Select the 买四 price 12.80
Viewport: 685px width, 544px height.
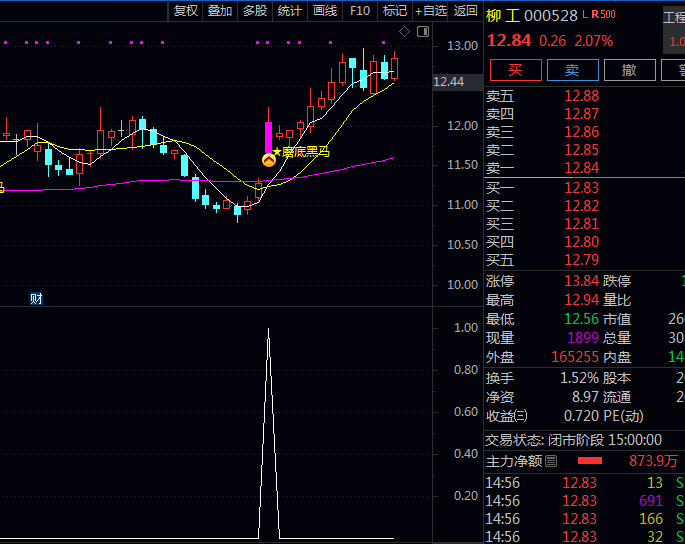pos(581,242)
